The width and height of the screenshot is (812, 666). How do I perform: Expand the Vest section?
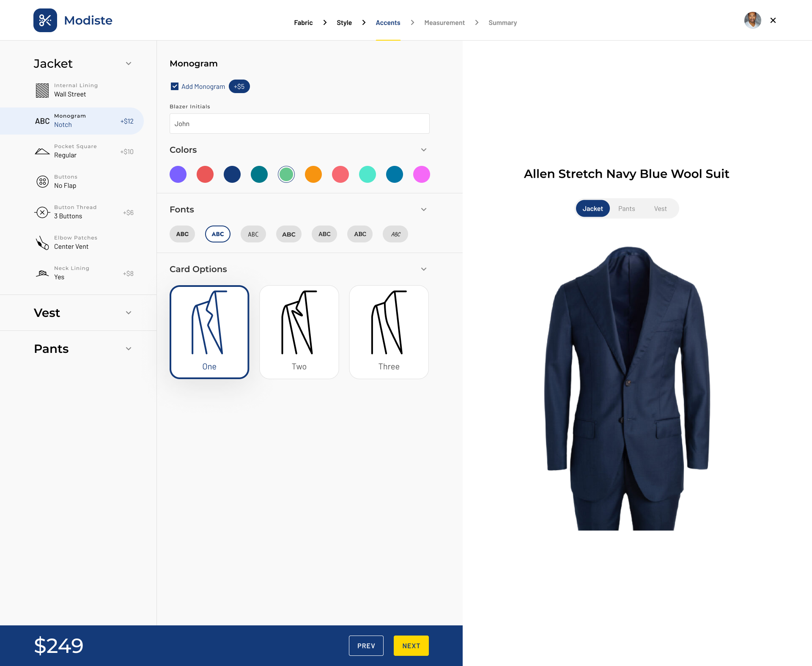tap(129, 313)
